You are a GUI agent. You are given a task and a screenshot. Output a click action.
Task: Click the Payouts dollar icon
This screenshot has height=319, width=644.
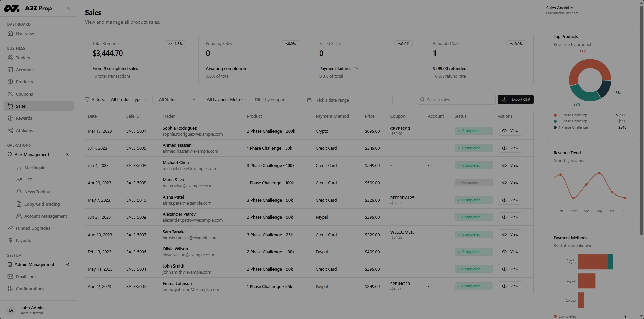click(10, 240)
